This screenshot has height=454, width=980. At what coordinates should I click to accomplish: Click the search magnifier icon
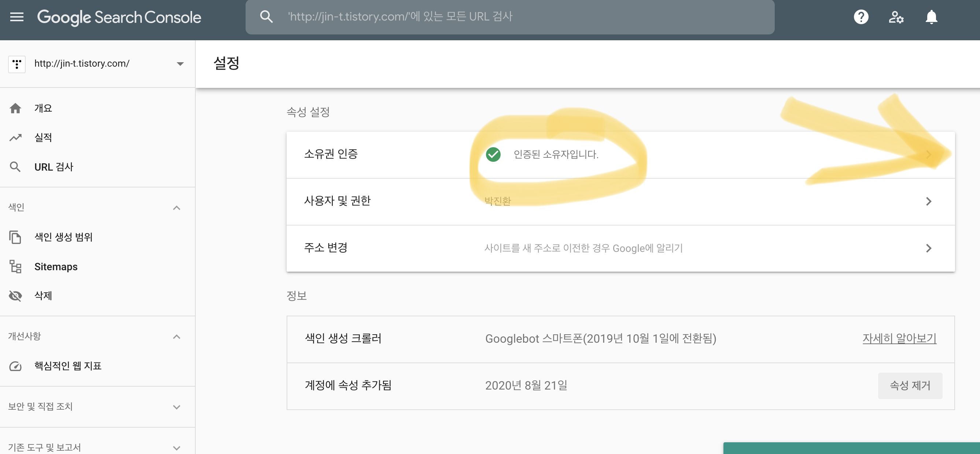pos(266,17)
